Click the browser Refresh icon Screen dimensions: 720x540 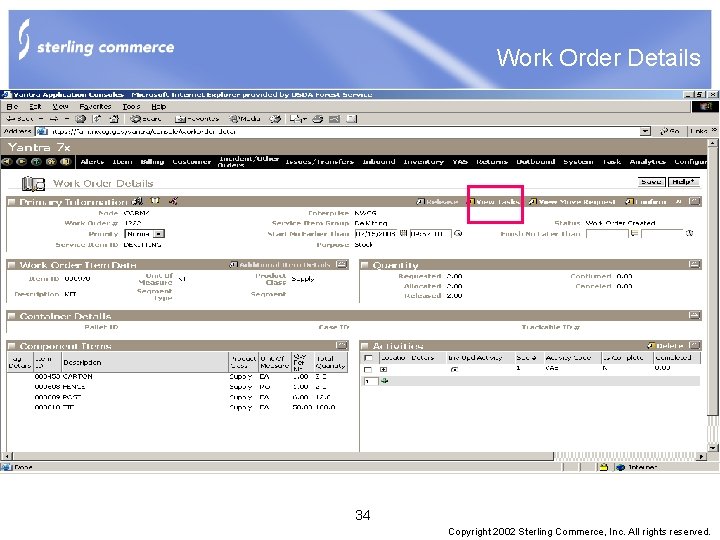(x=97, y=119)
